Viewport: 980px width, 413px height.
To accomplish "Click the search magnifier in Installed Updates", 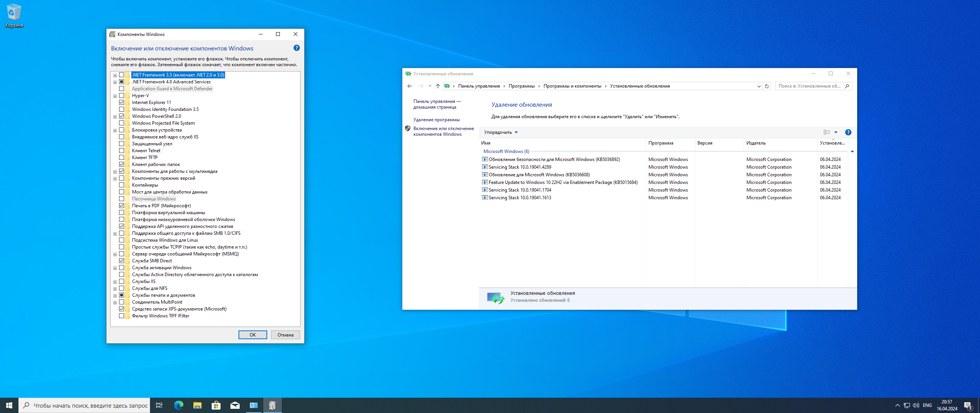I will point(847,86).
